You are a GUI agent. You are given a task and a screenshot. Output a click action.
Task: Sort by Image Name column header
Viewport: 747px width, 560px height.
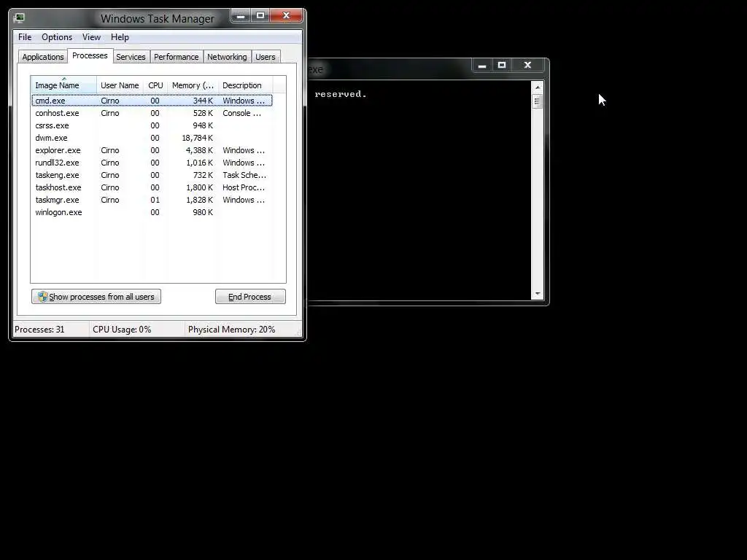(64, 85)
